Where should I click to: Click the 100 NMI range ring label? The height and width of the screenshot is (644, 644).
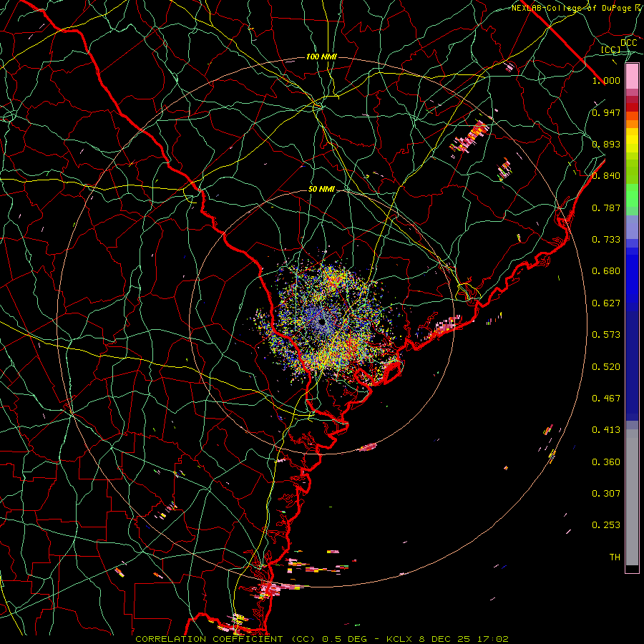click(321, 57)
